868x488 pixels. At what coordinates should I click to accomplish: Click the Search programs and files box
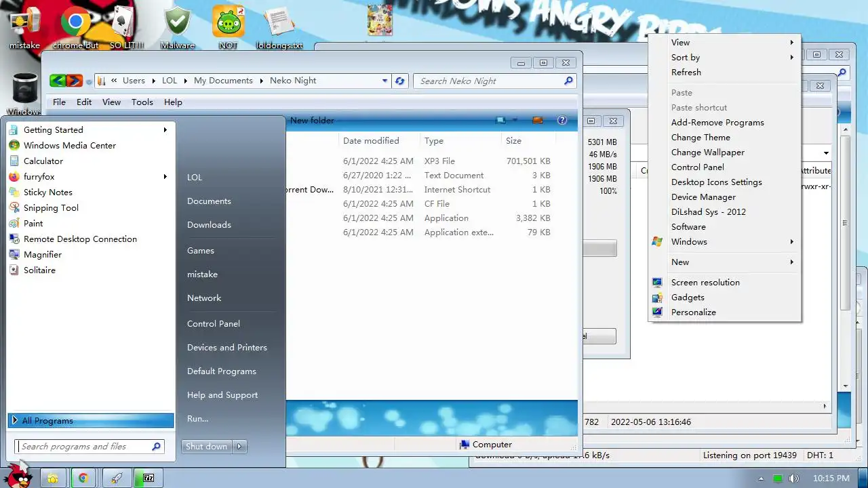pyautogui.click(x=89, y=447)
